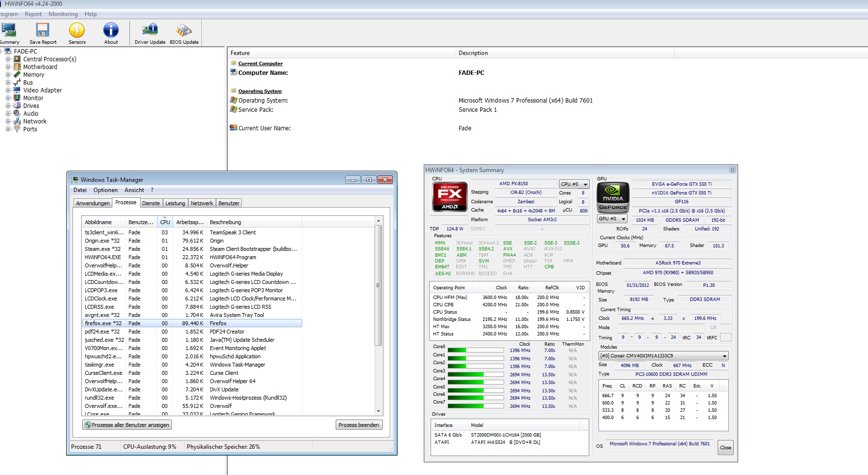Image resolution: width=868 pixels, height=475 pixels.
Task: Click the Audio speaker icon in the tree
Action: point(17,113)
